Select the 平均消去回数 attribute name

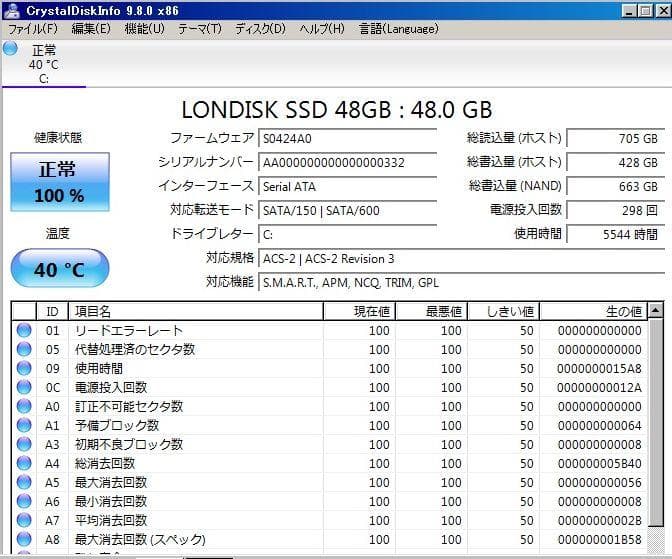tap(111, 520)
